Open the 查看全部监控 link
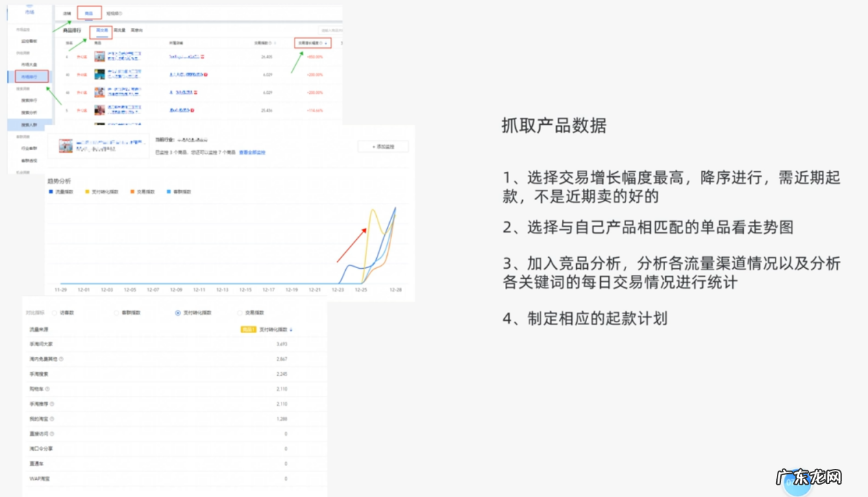Screen dimensions: 868x497 [251, 151]
